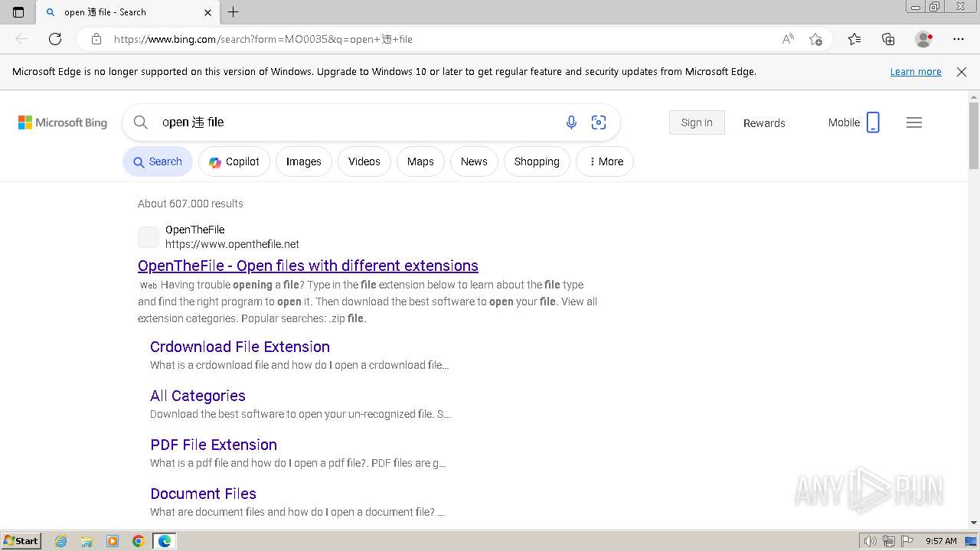Switch to the Videos tab
This screenshot has width=980, height=551.
(x=364, y=161)
